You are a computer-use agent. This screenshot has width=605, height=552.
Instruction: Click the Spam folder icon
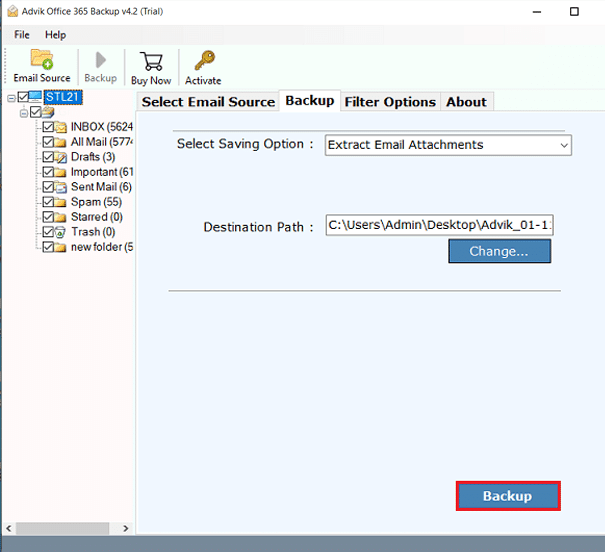[60, 202]
